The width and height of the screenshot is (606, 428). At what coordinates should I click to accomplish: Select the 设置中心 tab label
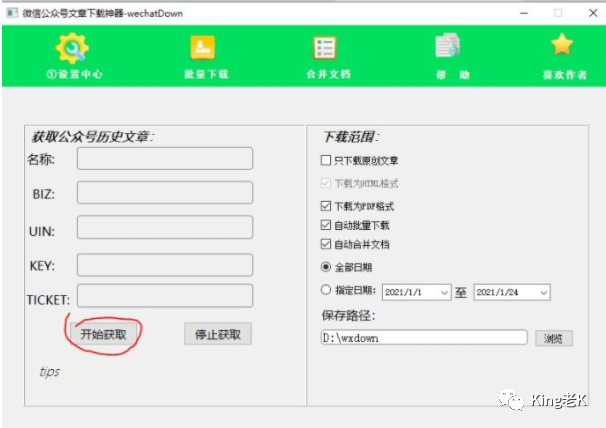coord(75,74)
